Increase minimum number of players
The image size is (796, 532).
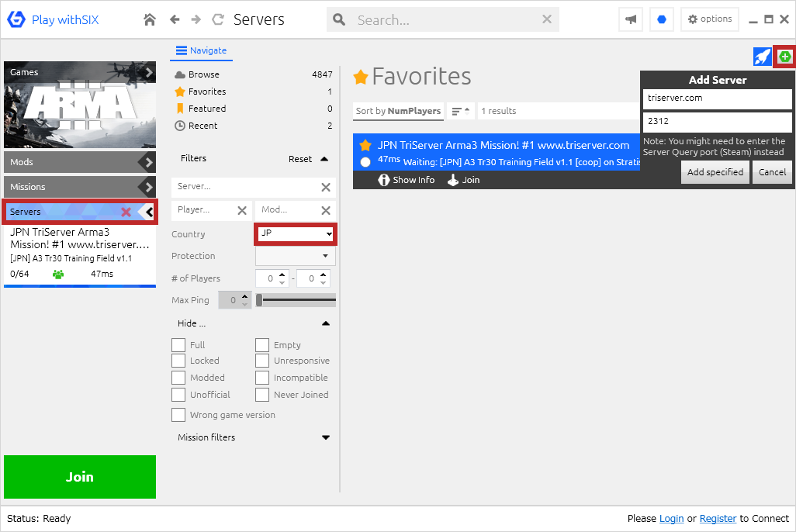click(x=282, y=275)
